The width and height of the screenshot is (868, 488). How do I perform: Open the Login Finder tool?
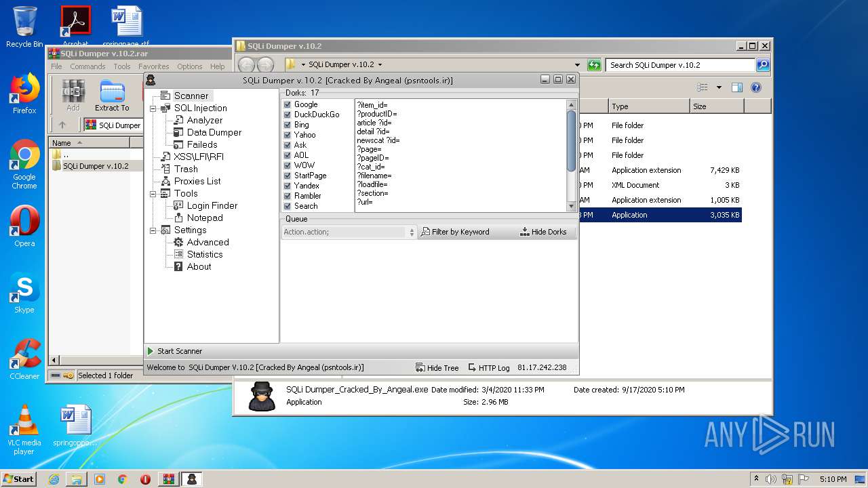(x=212, y=205)
